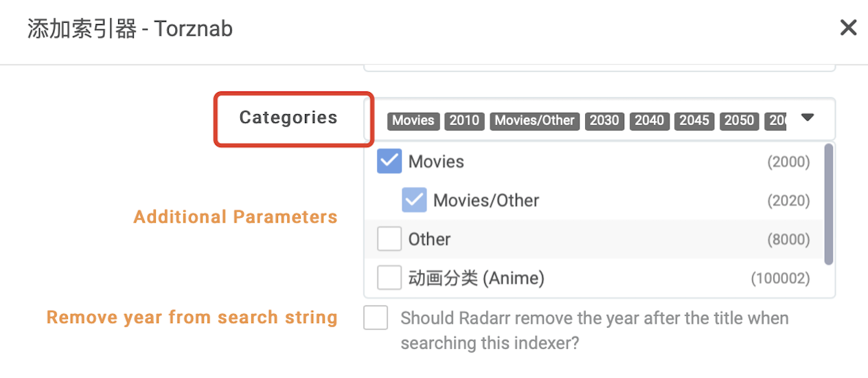Click the 2050 category tag chip

pos(740,121)
